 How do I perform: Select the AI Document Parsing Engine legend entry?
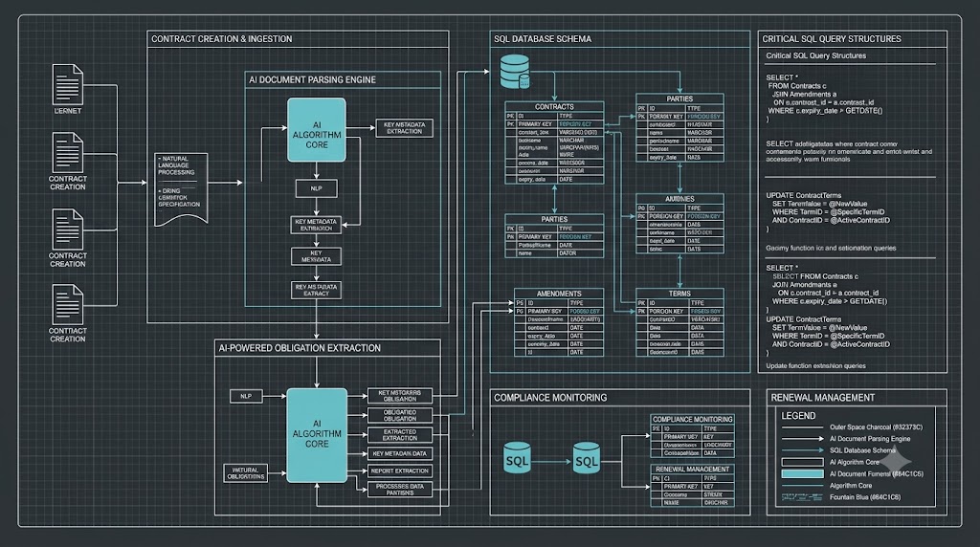click(870, 439)
